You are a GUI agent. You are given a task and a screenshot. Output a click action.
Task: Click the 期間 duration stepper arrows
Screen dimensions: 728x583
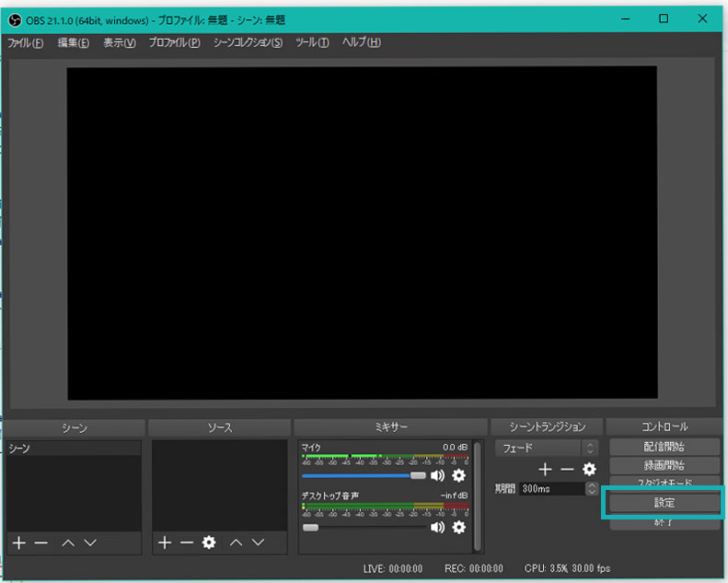click(x=591, y=489)
